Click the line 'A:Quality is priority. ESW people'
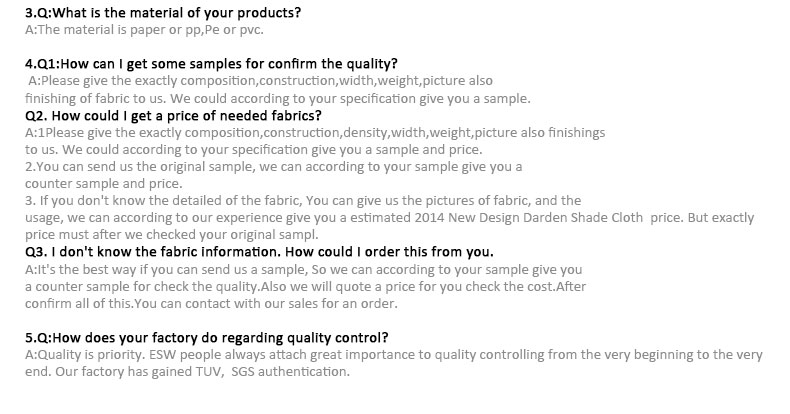The height and width of the screenshot is (414, 790). [393, 355]
